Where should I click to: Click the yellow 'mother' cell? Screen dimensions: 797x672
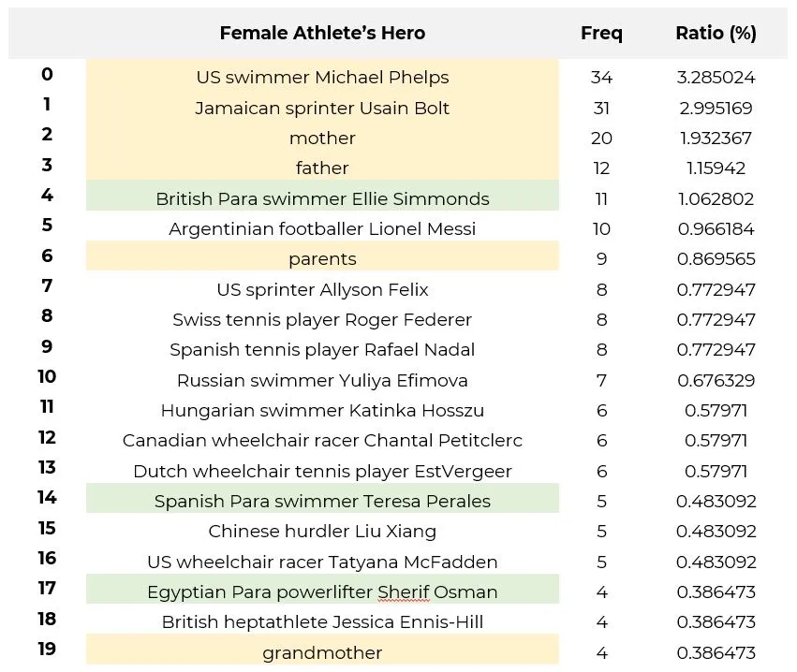click(x=322, y=138)
